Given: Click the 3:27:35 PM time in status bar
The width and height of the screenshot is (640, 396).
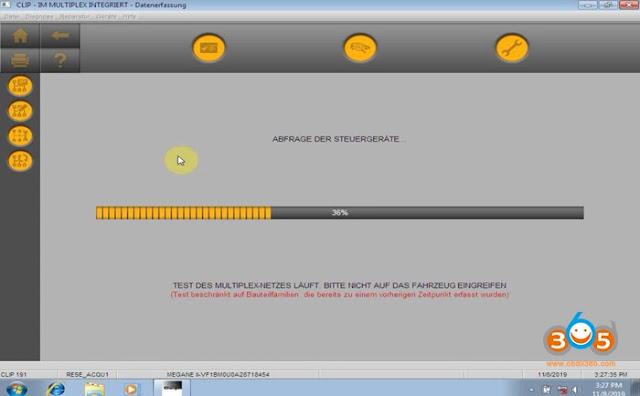Looking at the screenshot, I should click(x=611, y=374).
